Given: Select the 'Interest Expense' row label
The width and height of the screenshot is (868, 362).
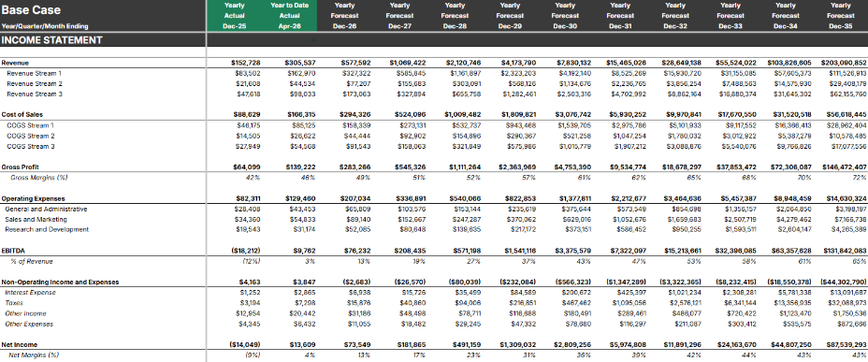Looking at the screenshot, I should [30, 292].
